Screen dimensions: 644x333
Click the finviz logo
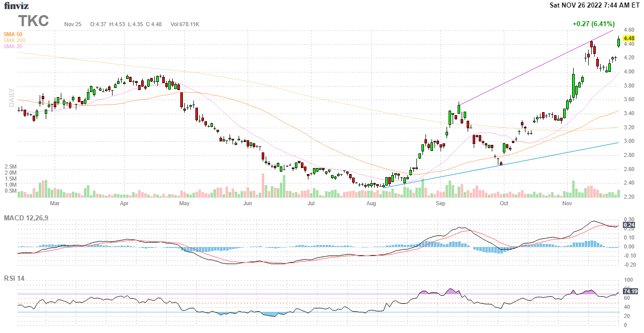[16, 6]
